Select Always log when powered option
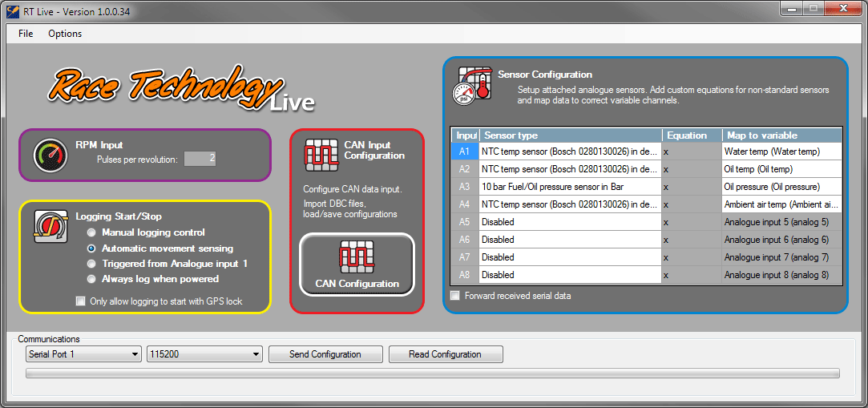868x408 pixels. point(91,279)
